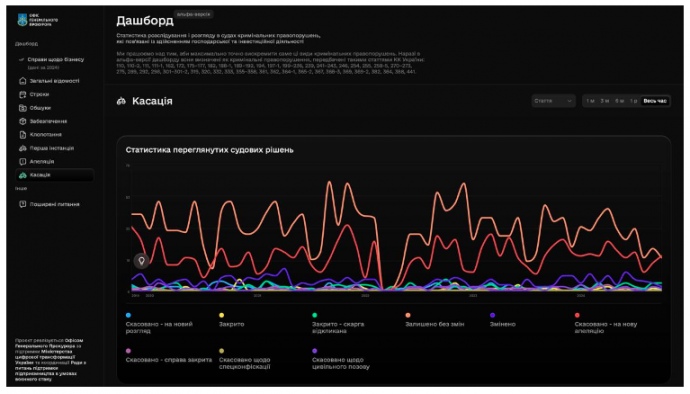This screenshot has width=690, height=394.
Task: Open the Апеляція page
Action: [x=54, y=162]
